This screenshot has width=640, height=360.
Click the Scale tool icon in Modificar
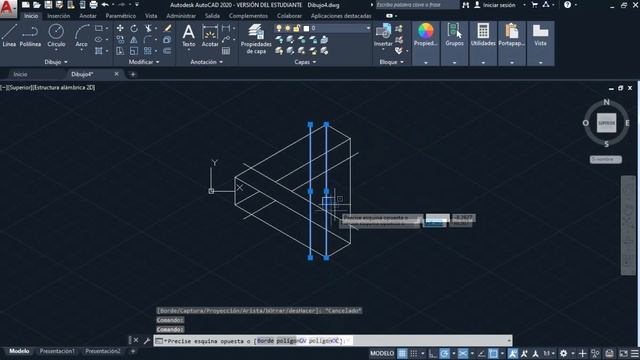click(x=134, y=51)
